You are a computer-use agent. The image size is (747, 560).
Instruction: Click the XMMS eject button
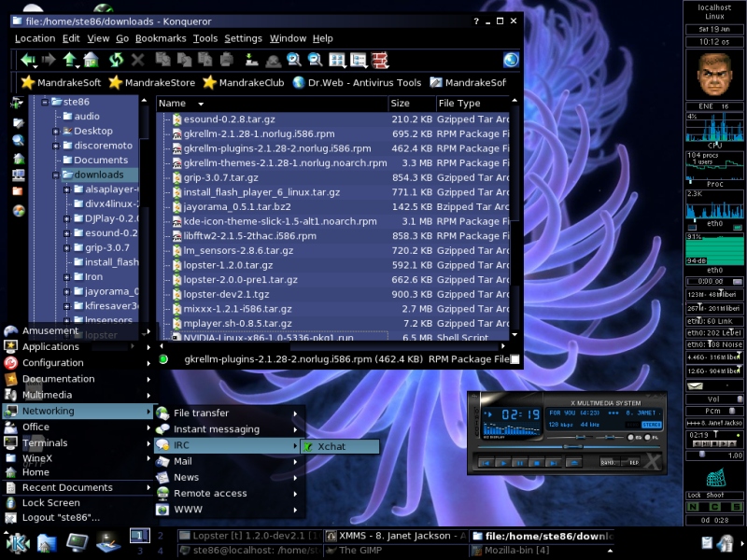(573, 462)
